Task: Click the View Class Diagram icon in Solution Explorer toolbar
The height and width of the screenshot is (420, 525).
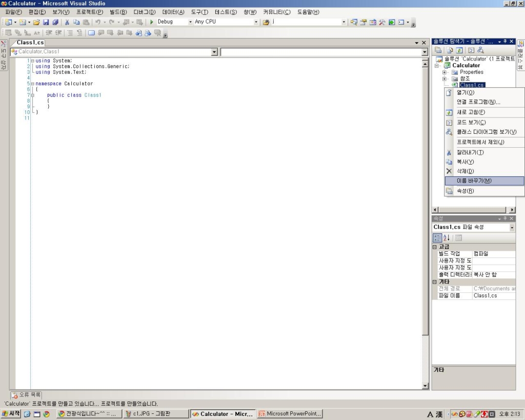Action: click(x=480, y=50)
